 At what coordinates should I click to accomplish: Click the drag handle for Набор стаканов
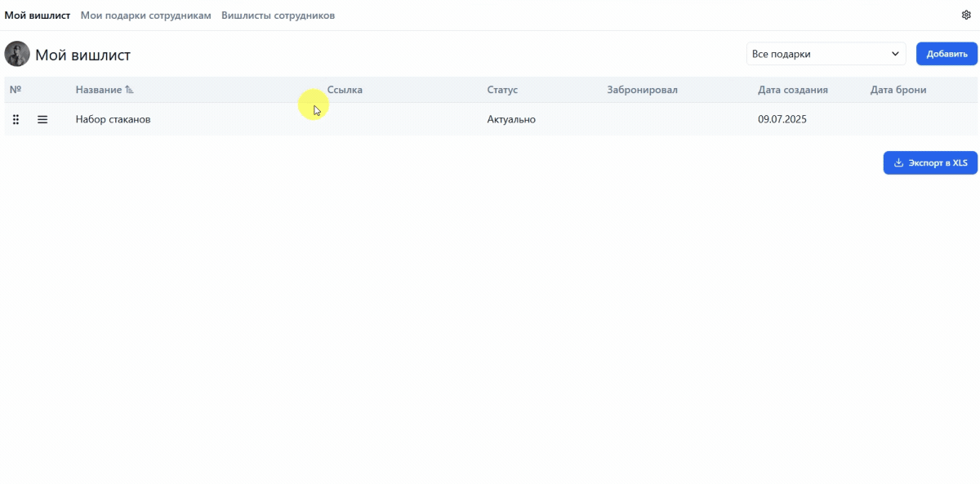point(16,119)
